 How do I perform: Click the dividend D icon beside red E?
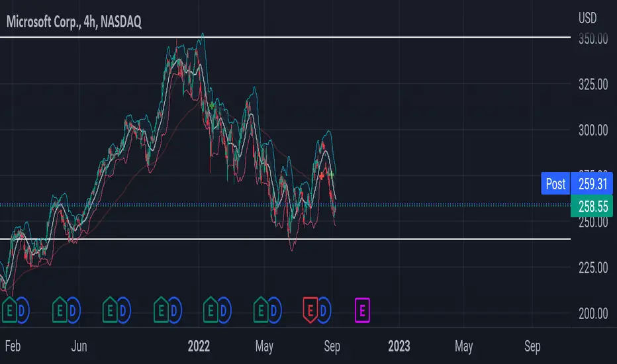click(324, 310)
